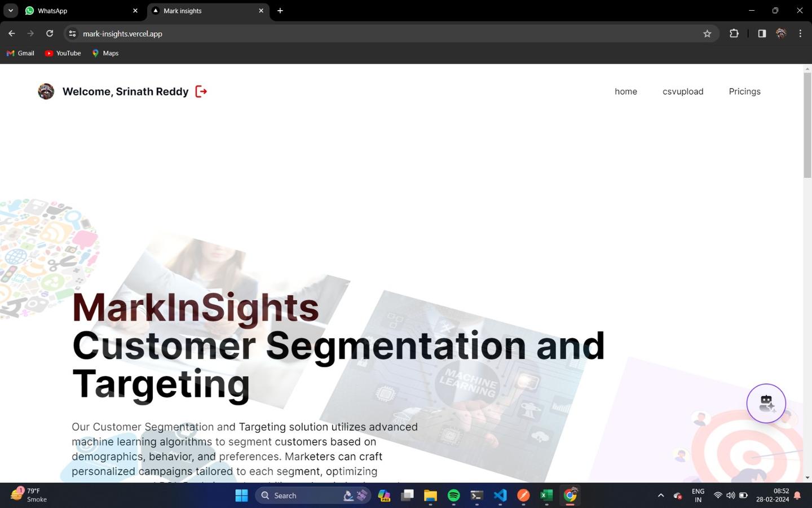This screenshot has width=812, height=508.
Task: Open the YouTube bookmark
Action: [x=63, y=53]
